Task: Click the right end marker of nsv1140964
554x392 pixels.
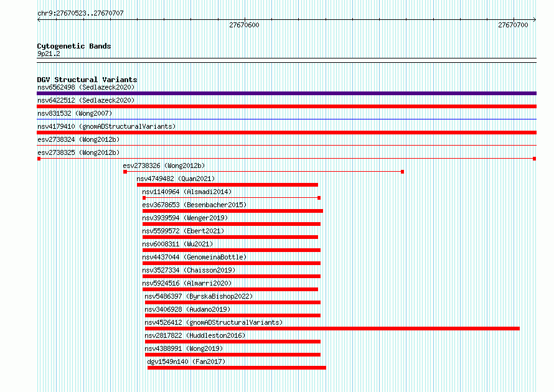Action: 319,198
